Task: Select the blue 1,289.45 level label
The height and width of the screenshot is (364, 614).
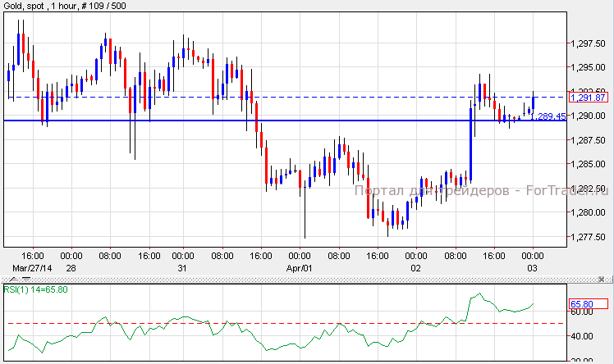Action: point(548,116)
